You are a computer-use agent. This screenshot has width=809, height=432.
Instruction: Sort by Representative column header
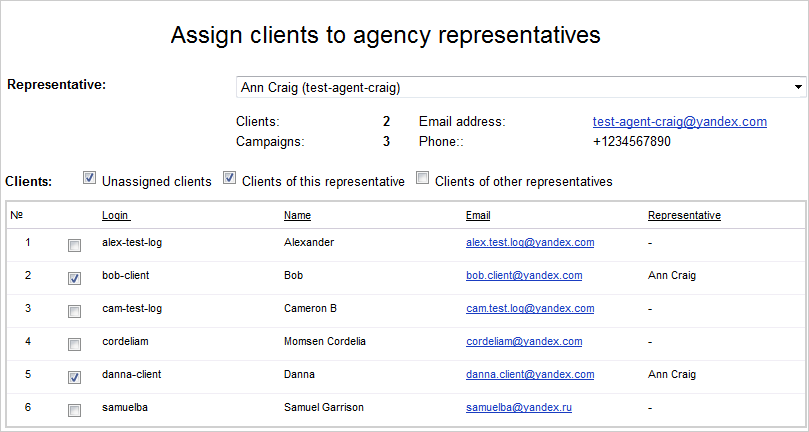pyautogui.click(x=684, y=215)
